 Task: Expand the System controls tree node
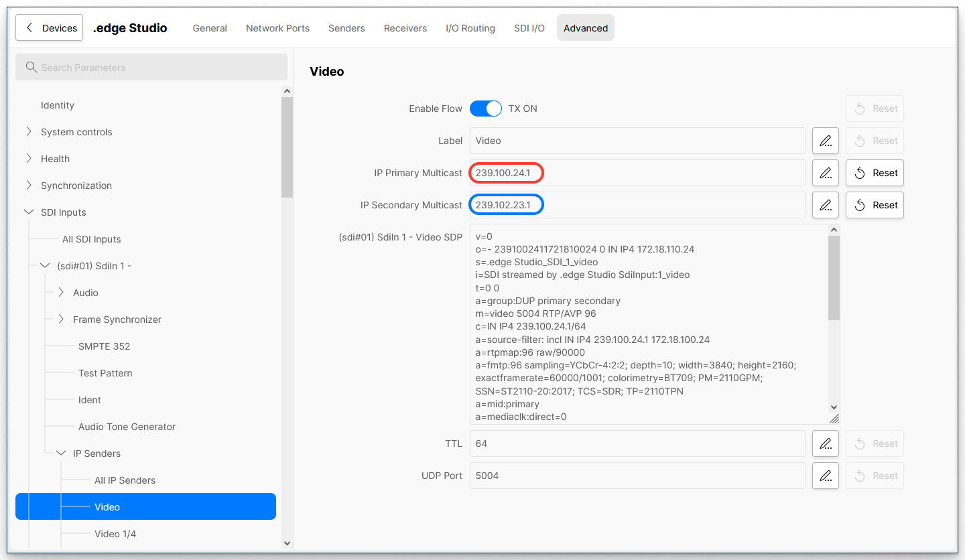pos(29,132)
